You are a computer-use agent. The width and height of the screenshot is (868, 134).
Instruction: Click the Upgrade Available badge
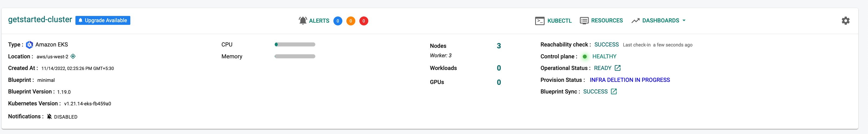pos(103,21)
